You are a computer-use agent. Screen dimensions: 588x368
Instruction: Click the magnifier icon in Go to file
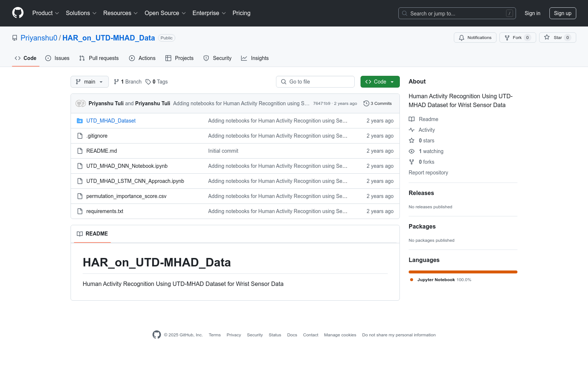(284, 82)
